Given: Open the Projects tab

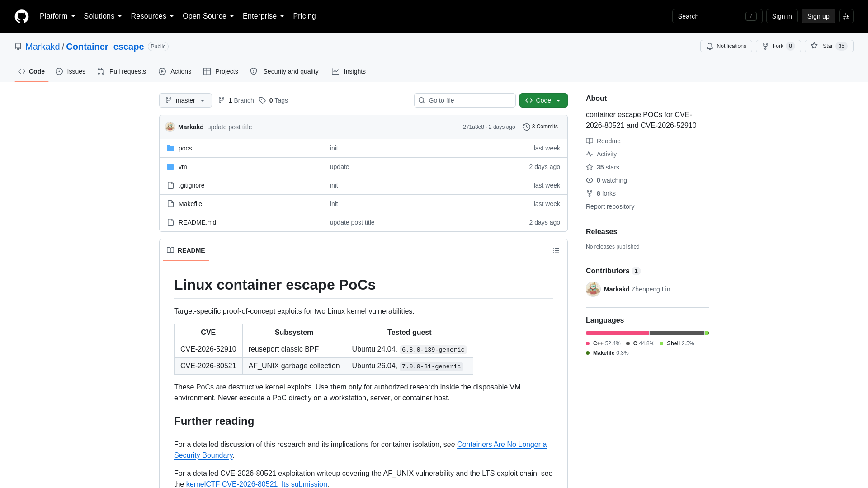Looking at the screenshot, I should point(221,71).
